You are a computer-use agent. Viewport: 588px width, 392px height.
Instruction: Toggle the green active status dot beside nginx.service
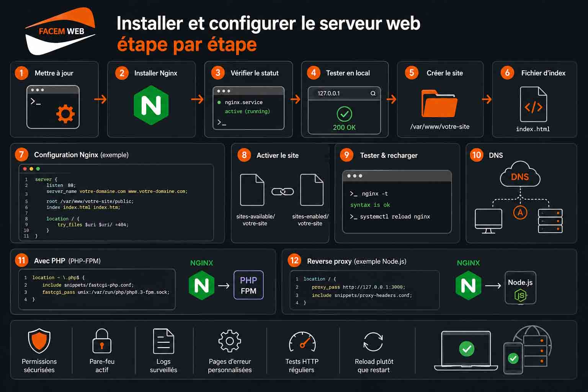[218, 102]
